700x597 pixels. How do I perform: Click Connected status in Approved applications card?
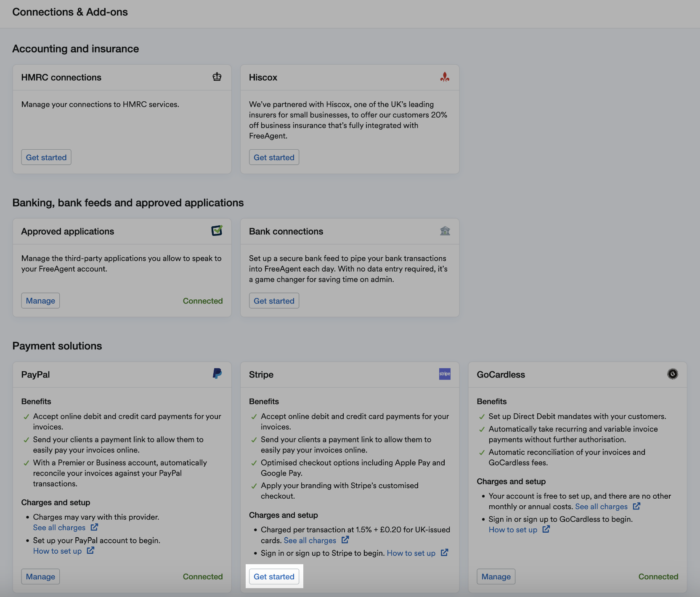pos(203,301)
